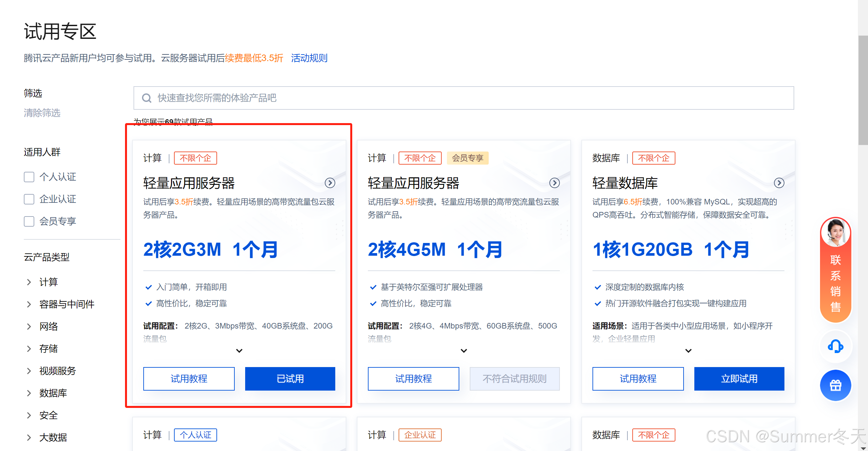Click the 1核1G20GB 1个月 headline
The width and height of the screenshot is (868, 451).
coord(671,250)
